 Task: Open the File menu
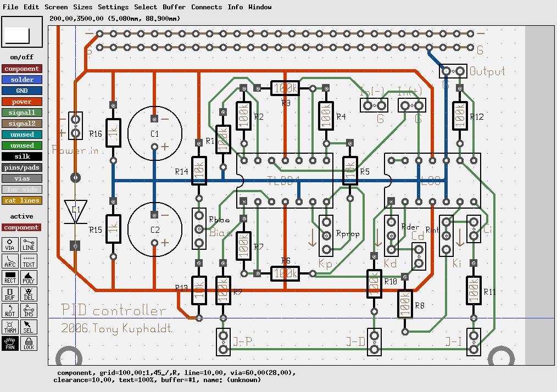(10, 7)
